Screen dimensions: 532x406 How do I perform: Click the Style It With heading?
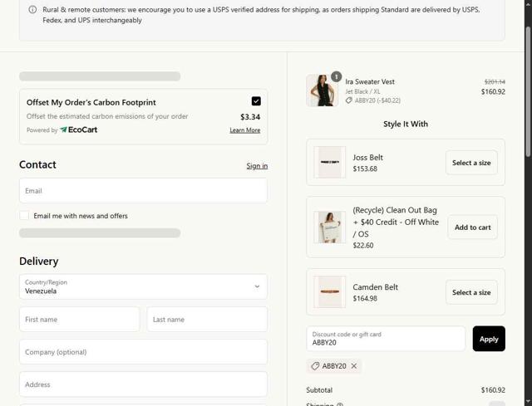click(x=406, y=124)
